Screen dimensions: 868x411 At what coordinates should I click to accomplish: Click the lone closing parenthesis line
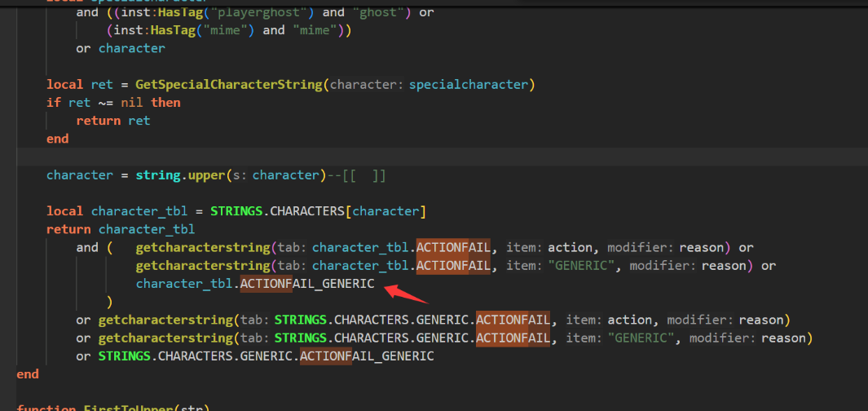109,302
